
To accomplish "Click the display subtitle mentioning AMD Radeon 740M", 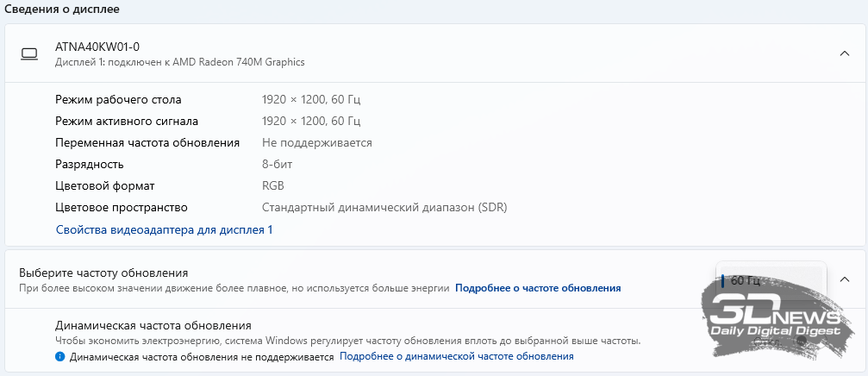I will pos(179,62).
